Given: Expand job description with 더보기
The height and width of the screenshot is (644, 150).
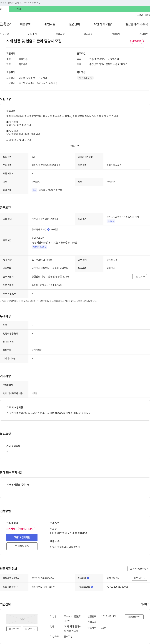Looking at the screenshot, I should [x=75, y=146].
